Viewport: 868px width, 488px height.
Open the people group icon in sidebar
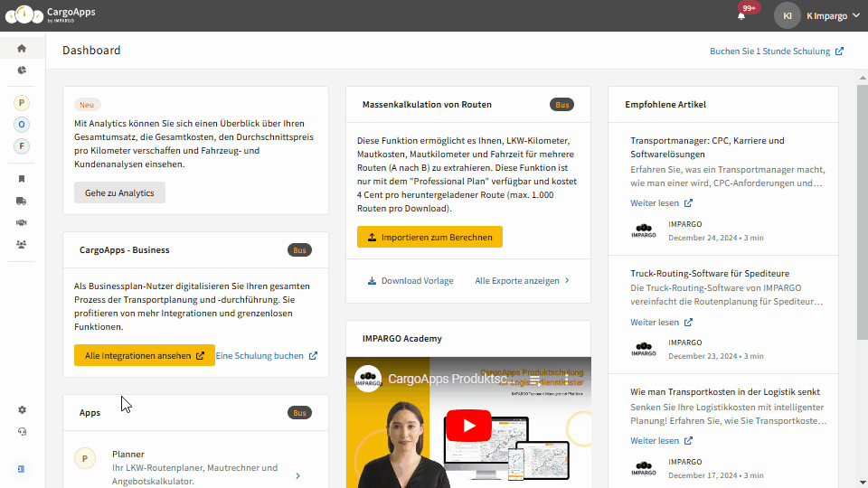click(22, 244)
